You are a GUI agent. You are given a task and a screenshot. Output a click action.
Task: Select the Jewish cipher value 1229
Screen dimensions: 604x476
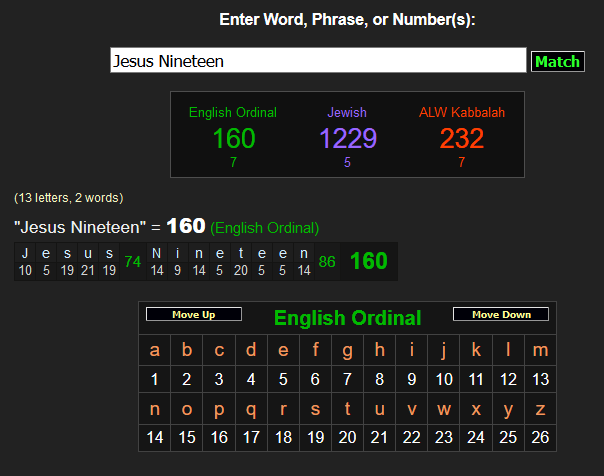[347, 138]
